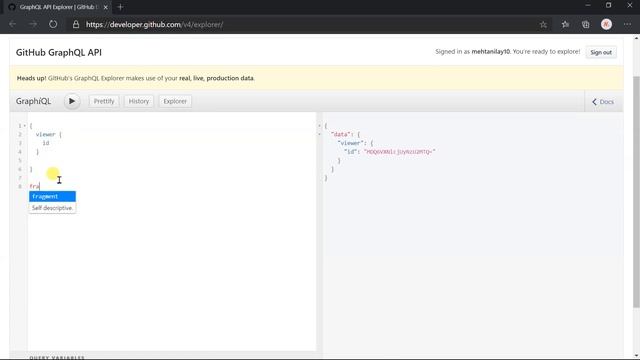Go forward in the browser
The height and width of the screenshot is (360, 640).
point(33,24)
